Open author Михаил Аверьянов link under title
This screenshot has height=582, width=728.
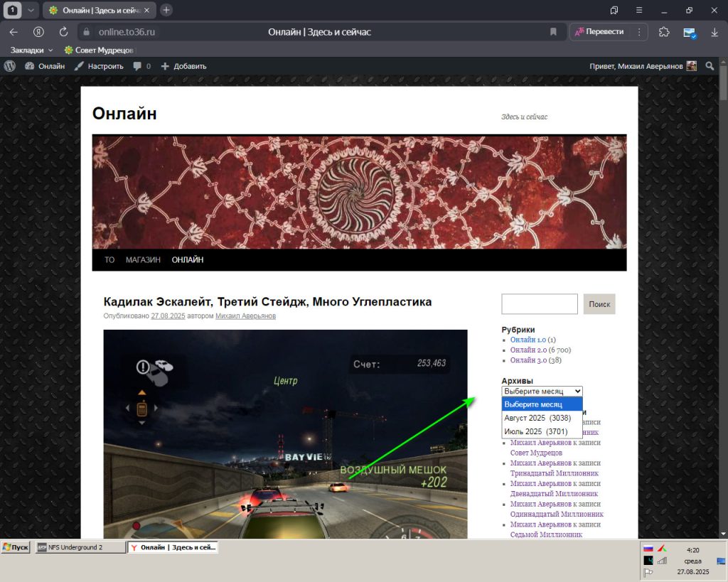245,316
